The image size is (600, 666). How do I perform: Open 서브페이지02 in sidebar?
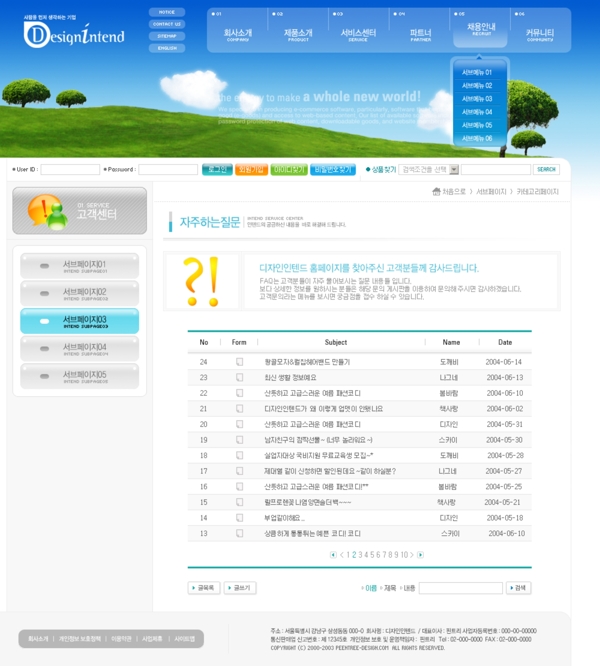[x=79, y=293]
